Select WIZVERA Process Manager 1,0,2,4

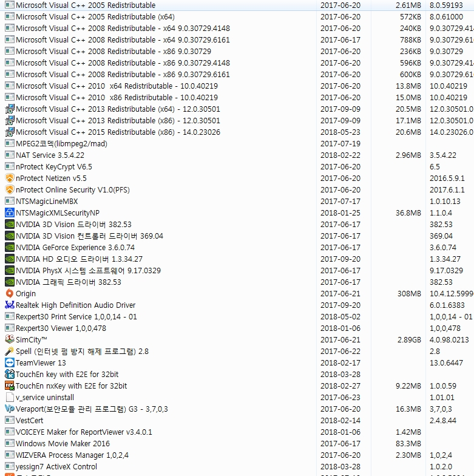pos(72,455)
